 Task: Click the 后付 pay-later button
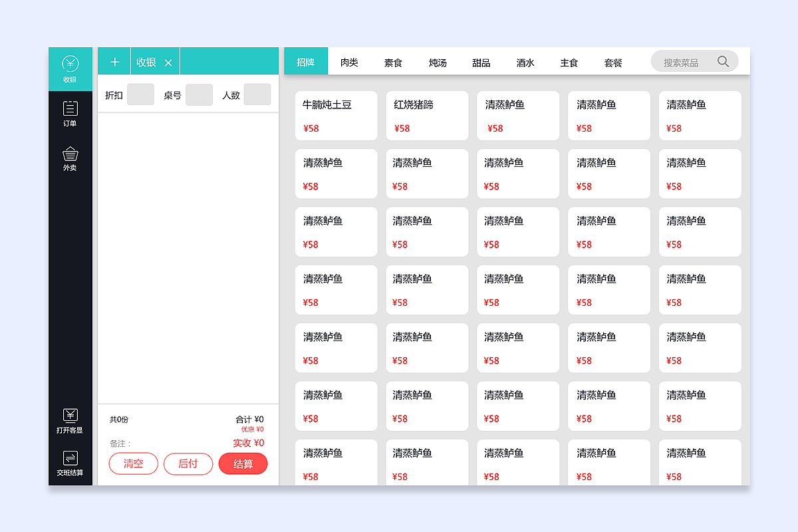coord(188,464)
